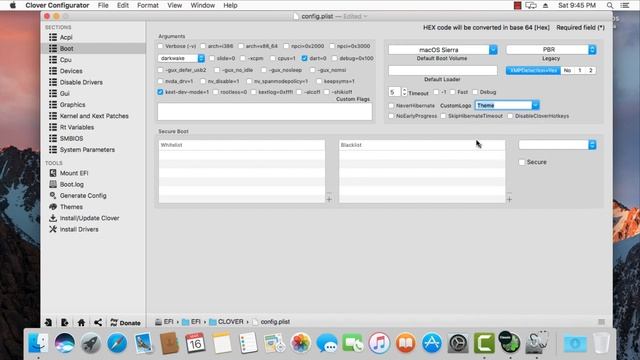
Task: Enable the Fast boot checkbox
Action: tap(452, 92)
